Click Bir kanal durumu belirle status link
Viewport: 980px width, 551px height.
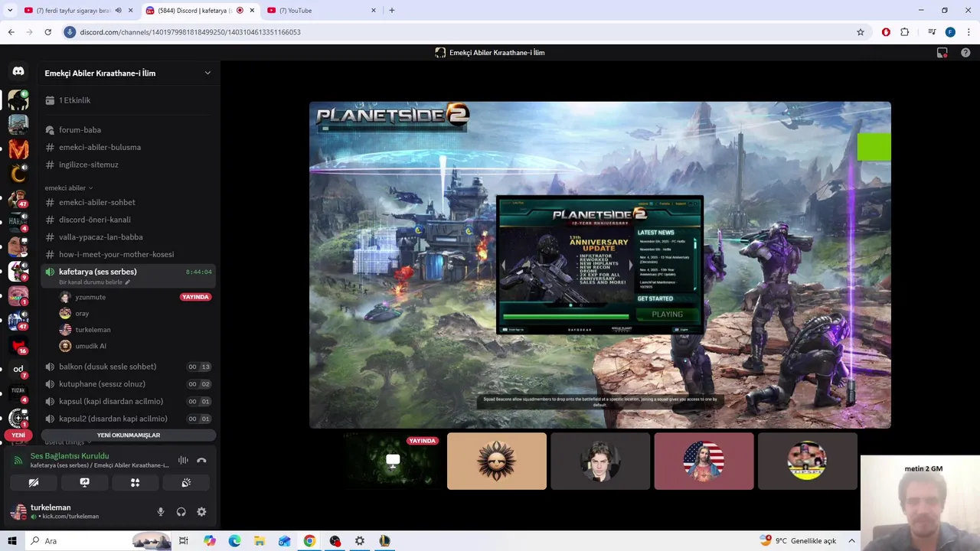coord(94,282)
